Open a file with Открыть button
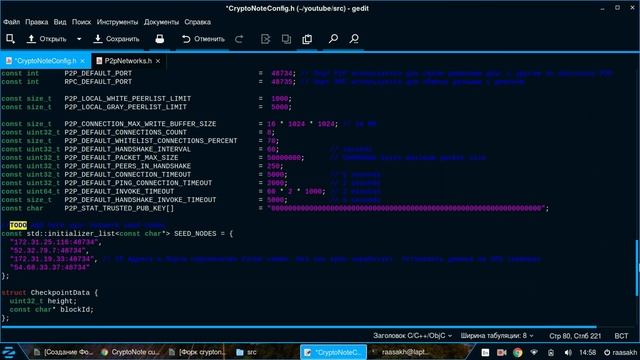This screenshot has width=640, height=360. click(x=47, y=39)
